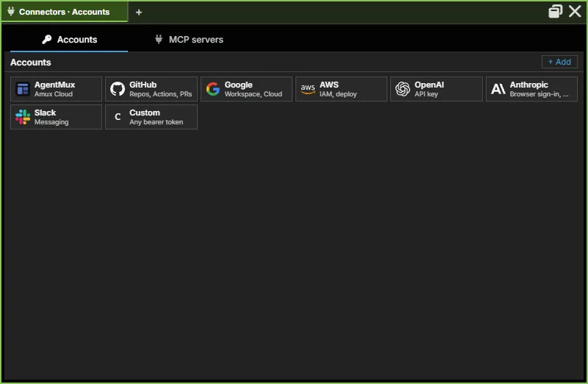Click the AWS logo icon
588x384 pixels.
point(308,89)
